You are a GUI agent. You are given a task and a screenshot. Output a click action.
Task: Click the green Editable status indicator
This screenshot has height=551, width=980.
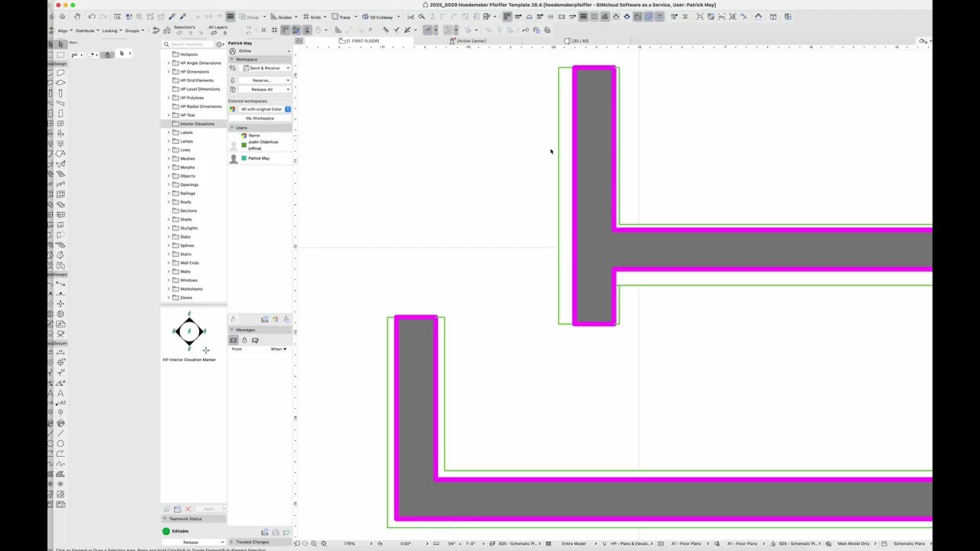pos(166,531)
